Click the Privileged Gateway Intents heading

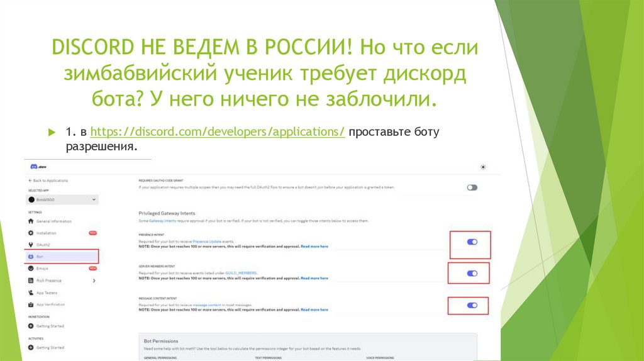pyautogui.click(x=167, y=213)
